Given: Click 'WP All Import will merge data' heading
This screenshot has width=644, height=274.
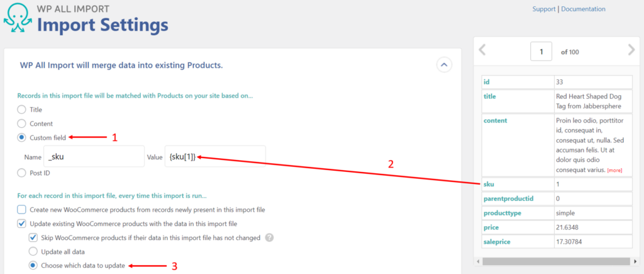Looking at the screenshot, I should click(x=121, y=66).
